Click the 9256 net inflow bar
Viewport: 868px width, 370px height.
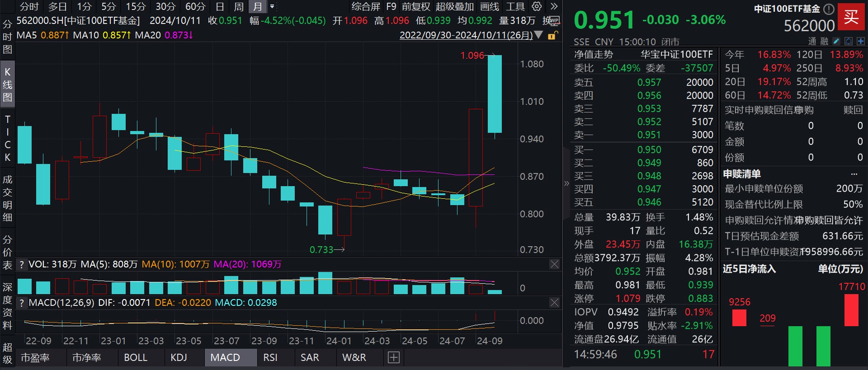click(739, 318)
